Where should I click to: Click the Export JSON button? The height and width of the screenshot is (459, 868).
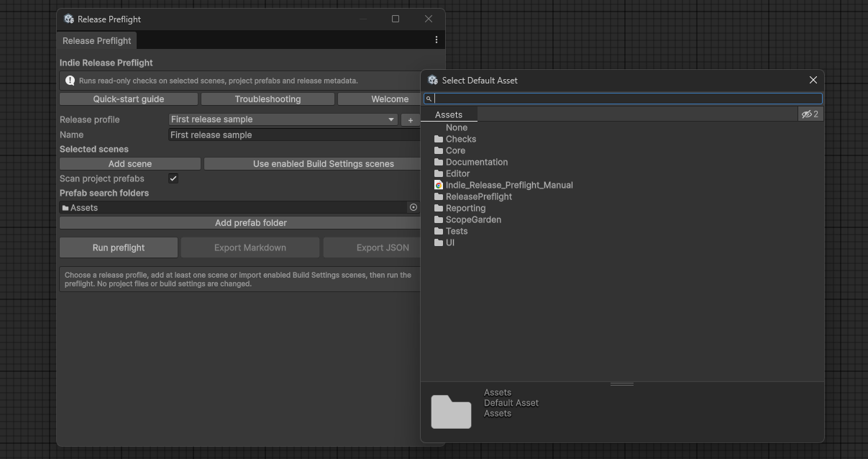pyautogui.click(x=373, y=247)
